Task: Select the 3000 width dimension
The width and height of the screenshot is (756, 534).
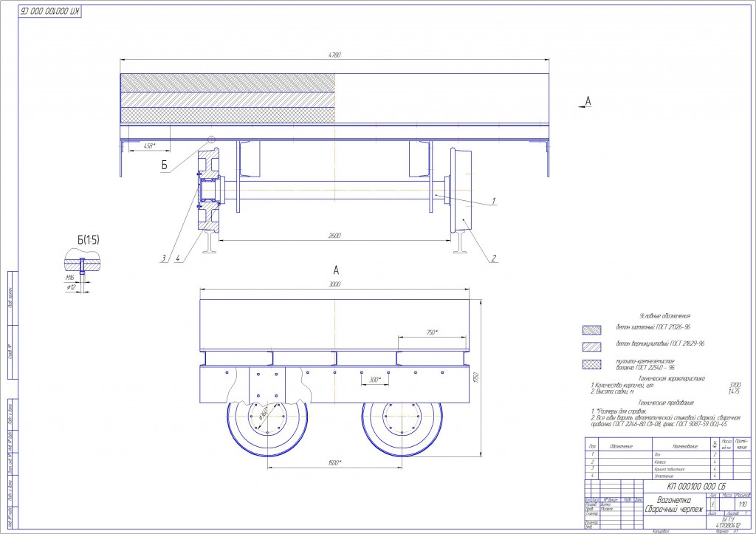Action: 334,284
